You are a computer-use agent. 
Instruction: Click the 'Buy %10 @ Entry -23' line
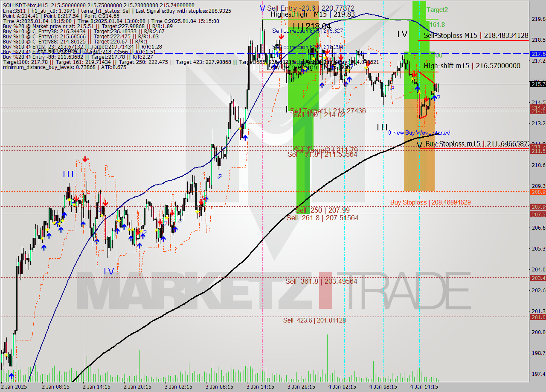click(82, 47)
